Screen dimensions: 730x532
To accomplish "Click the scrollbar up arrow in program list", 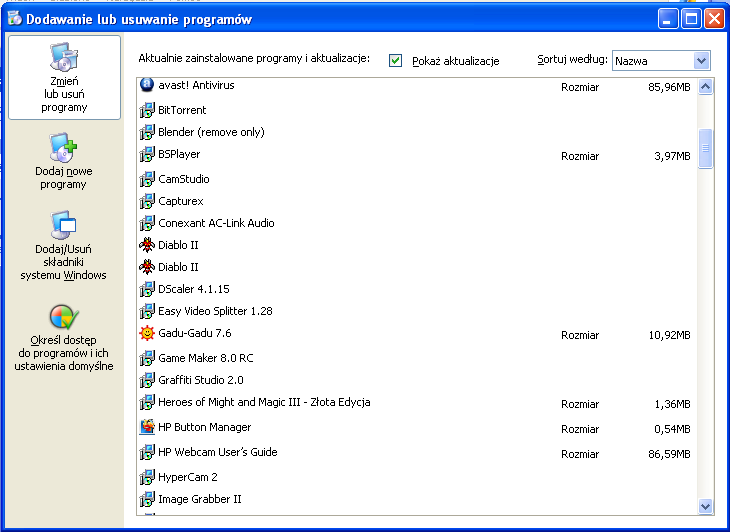I will click(705, 87).
